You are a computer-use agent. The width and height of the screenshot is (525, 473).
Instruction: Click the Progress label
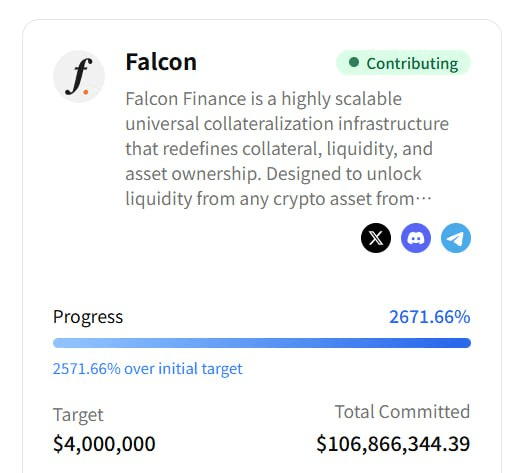coord(88,317)
